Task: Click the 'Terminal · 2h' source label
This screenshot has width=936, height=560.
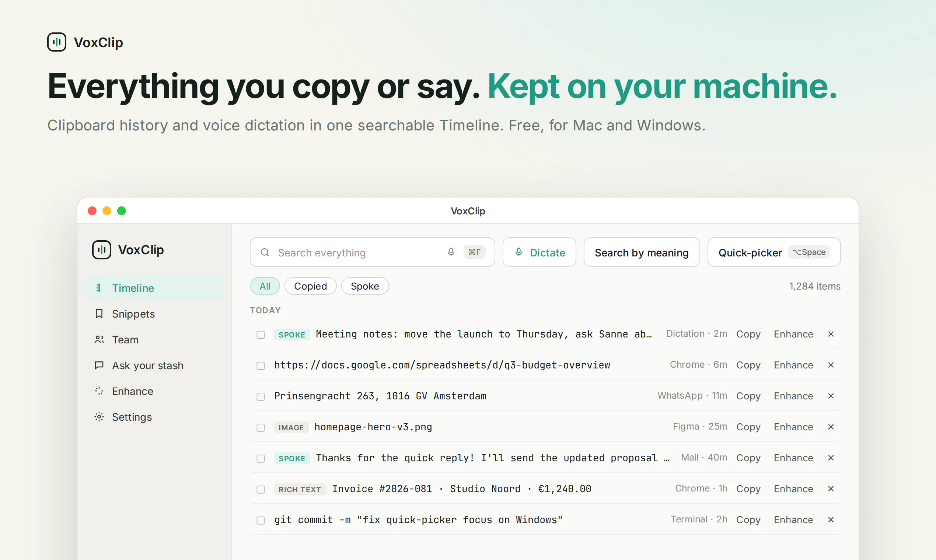Action: [699, 519]
